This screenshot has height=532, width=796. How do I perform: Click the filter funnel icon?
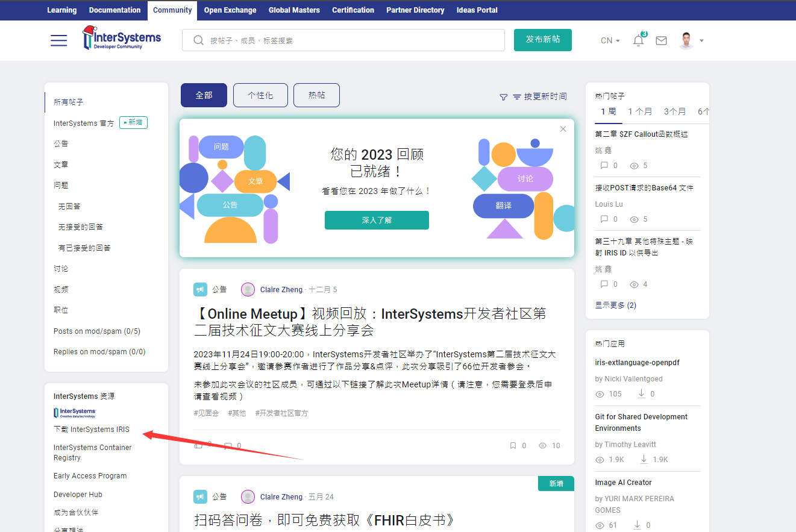(504, 97)
